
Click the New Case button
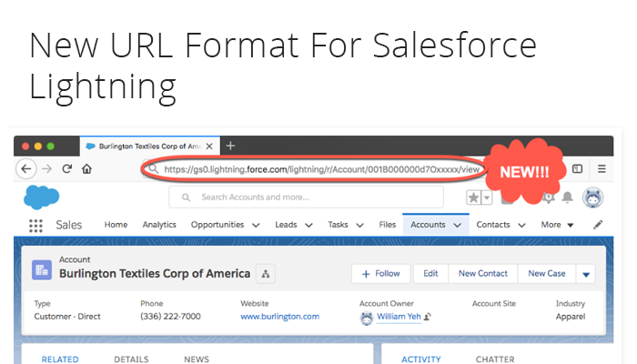[547, 274]
